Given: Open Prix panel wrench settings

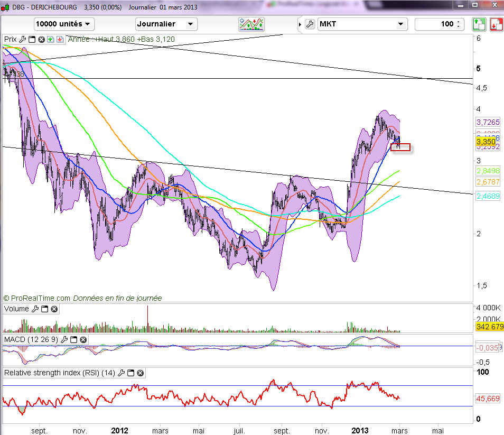Looking at the screenshot, I should click(22, 39).
